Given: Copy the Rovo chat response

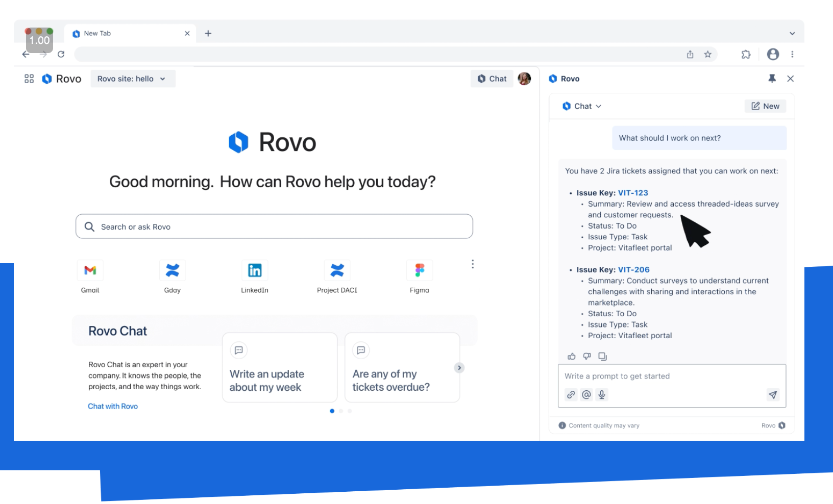Looking at the screenshot, I should pyautogui.click(x=602, y=356).
